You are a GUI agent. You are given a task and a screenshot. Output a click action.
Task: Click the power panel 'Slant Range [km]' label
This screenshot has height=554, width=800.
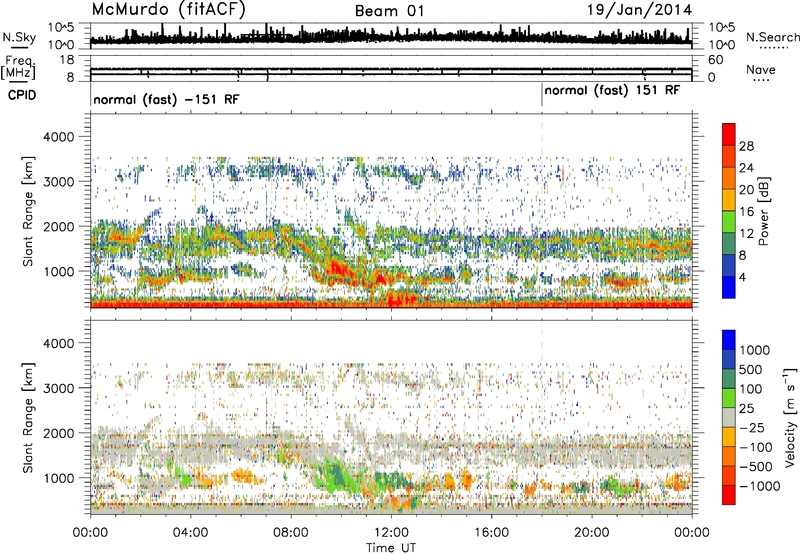(28, 211)
